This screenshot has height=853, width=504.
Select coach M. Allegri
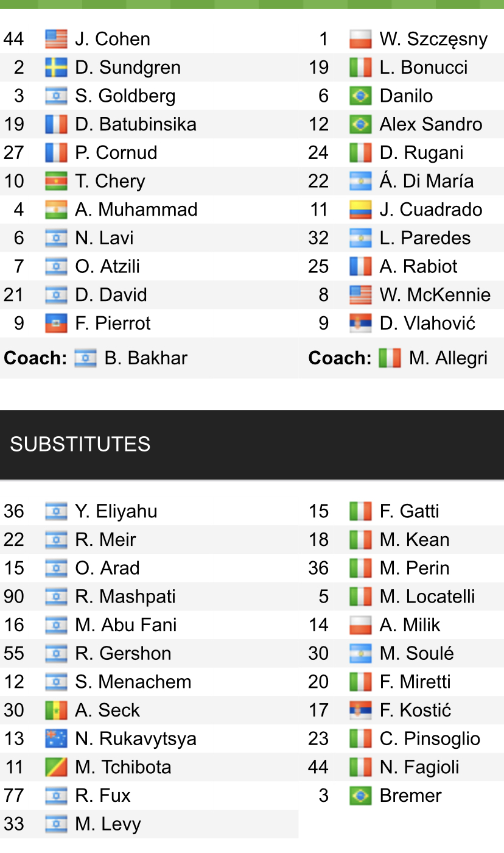tap(449, 358)
